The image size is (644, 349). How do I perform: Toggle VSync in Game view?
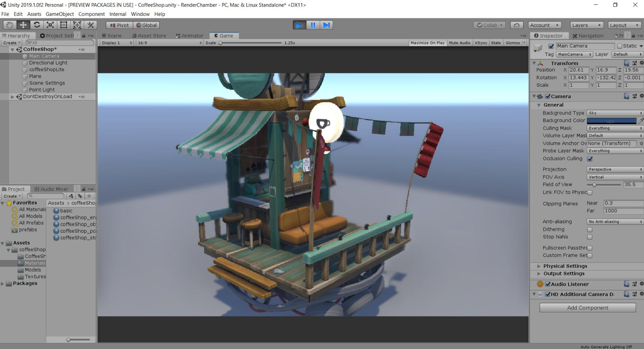[481, 43]
